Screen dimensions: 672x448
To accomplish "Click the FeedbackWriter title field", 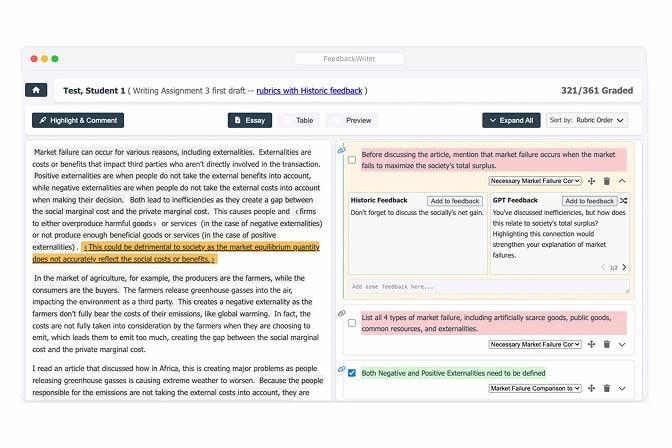I will point(349,59).
